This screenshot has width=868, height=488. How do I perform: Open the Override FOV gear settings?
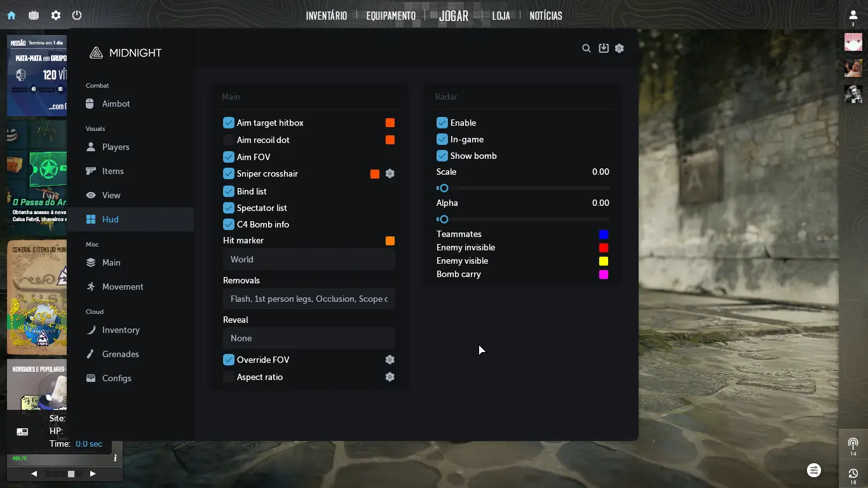tap(390, 360)
